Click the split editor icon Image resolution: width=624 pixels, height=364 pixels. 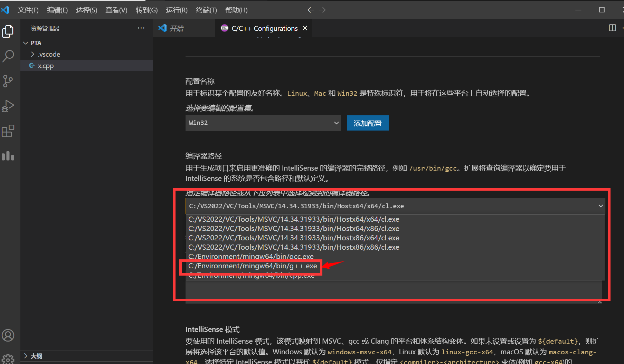coord(612,28)
